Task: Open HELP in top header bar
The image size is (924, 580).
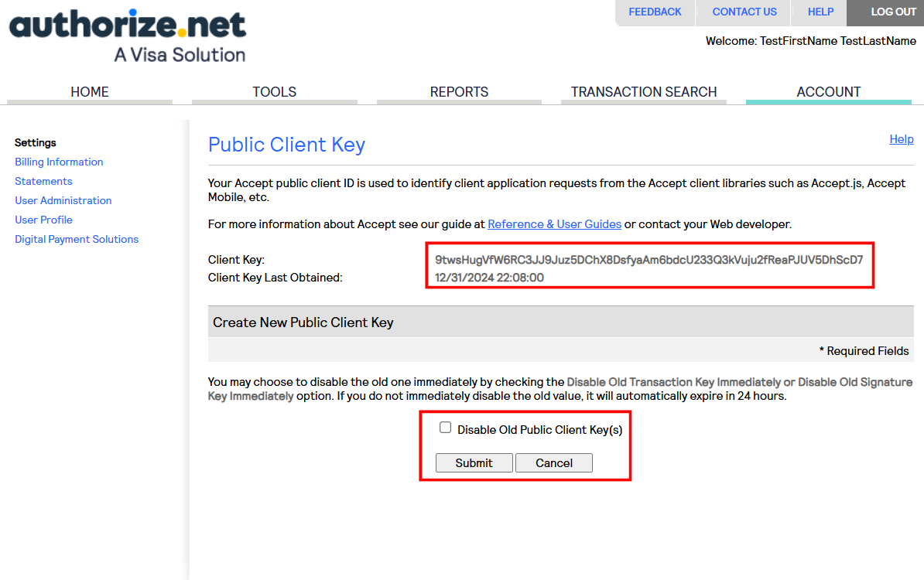Action: click(x=820, y=12)
